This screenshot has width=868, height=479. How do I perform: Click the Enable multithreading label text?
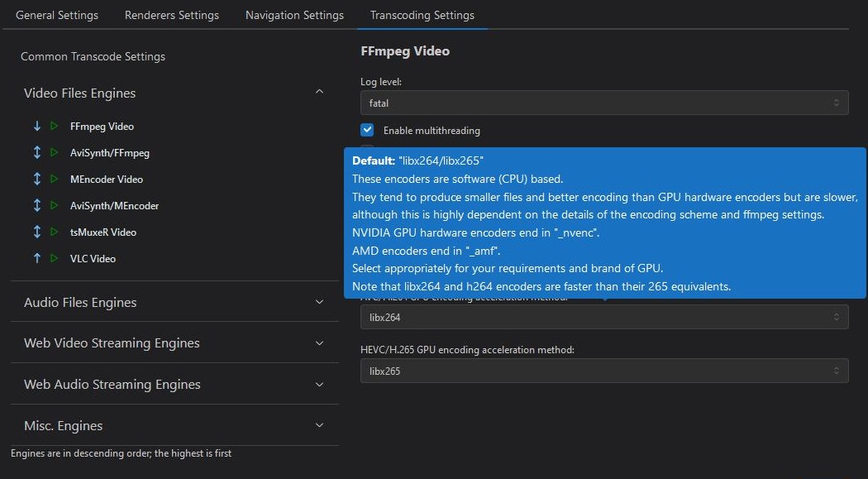tap(432, 131)
